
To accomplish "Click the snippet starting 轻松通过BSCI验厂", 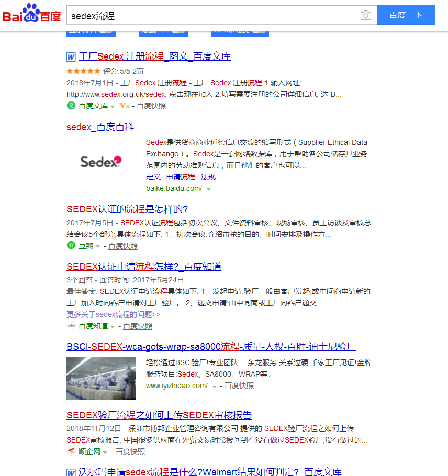I will tap(259, 368).
